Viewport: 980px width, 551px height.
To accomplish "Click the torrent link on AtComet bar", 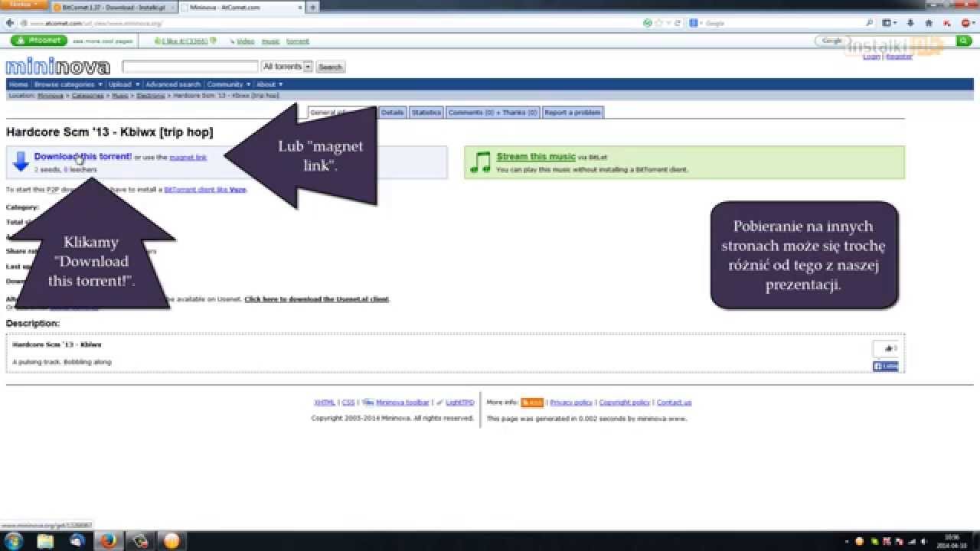I will tap(298, 41).
